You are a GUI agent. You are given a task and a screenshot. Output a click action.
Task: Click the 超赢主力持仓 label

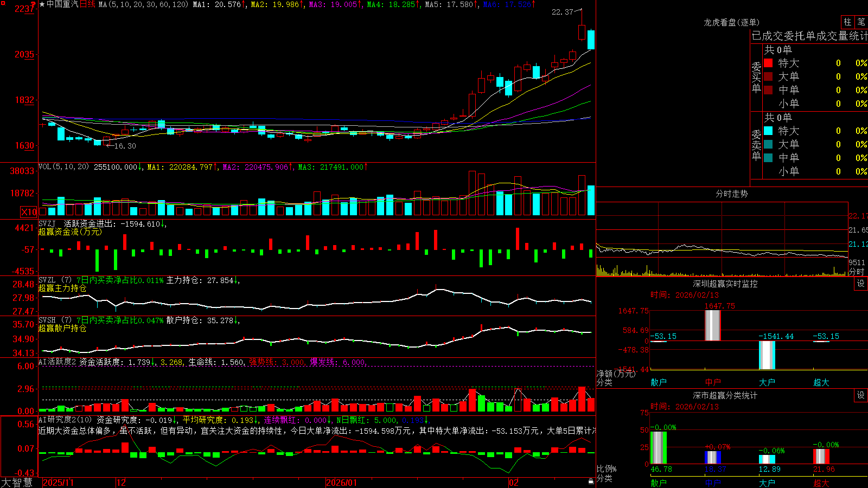(62, 288)
